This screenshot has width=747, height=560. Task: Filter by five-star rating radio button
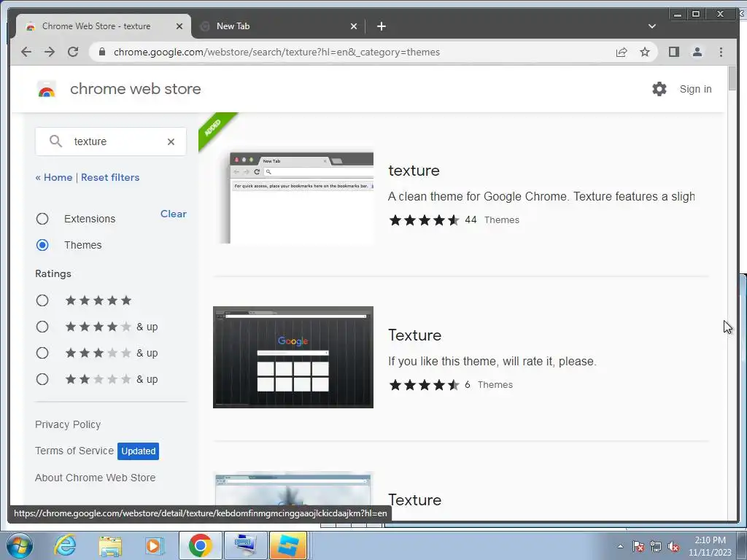pyautogui.click(x=42, y=300)
